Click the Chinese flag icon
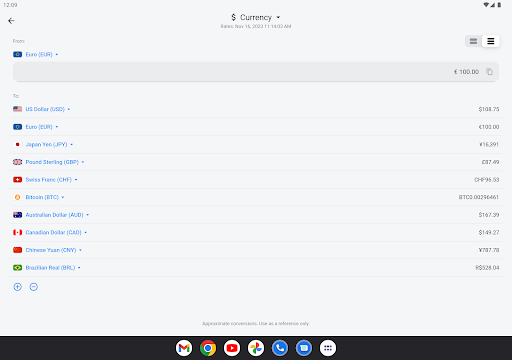The width and height of the screenshot is (512, 360). coord(18,250)
